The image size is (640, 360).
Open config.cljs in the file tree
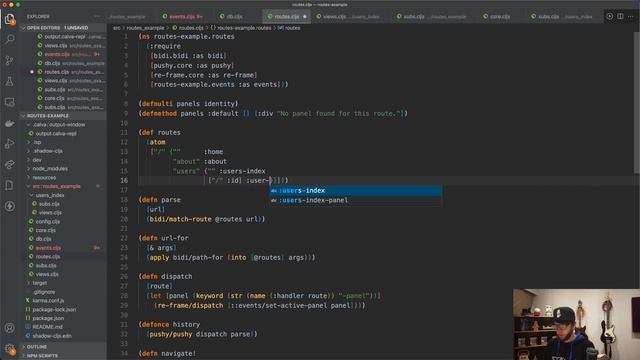47,222
